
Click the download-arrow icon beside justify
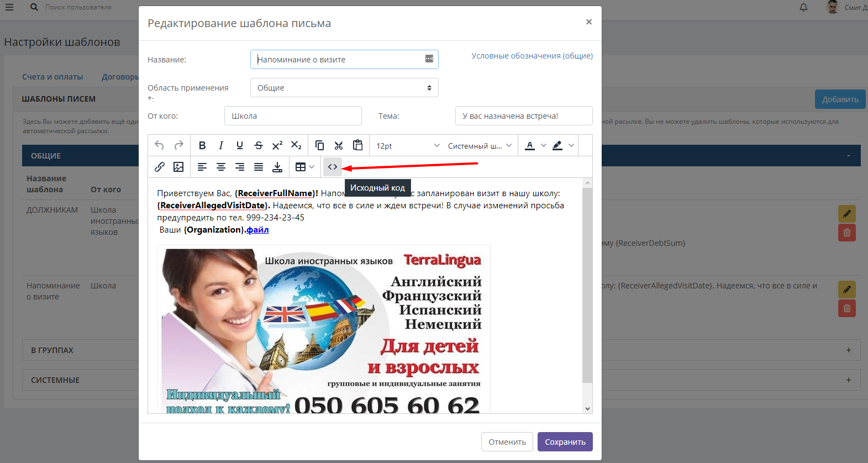coord(277,167)
